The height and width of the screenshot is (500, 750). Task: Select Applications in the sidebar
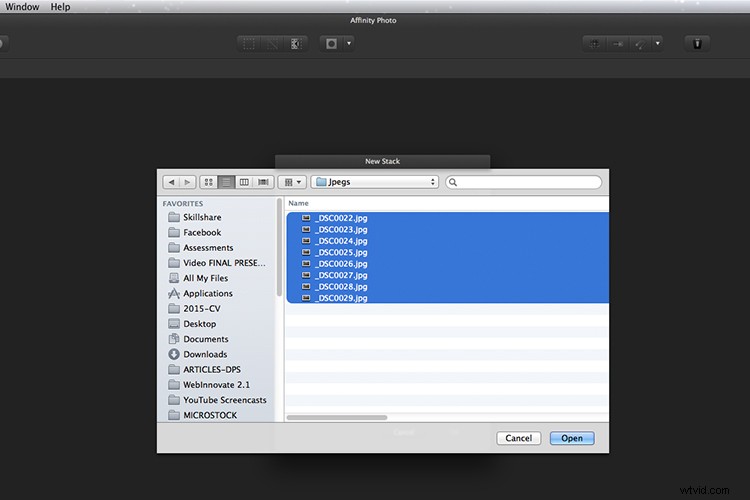click(208, 294)
